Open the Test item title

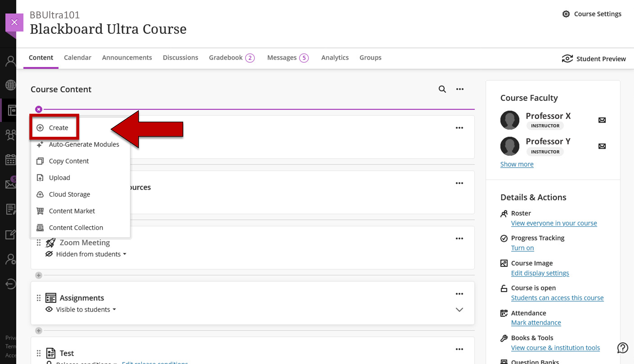click(67, 353)
